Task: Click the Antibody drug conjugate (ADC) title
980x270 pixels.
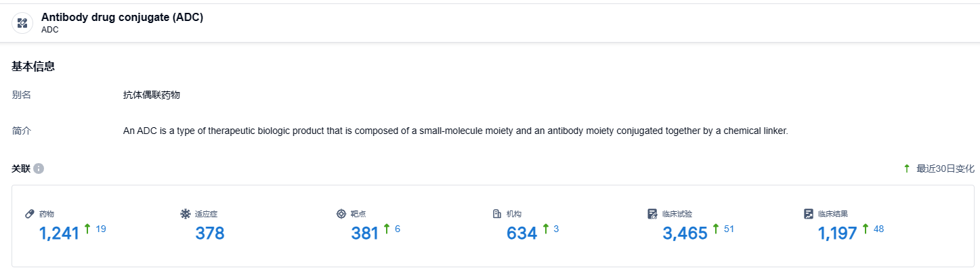Action: 123,17
